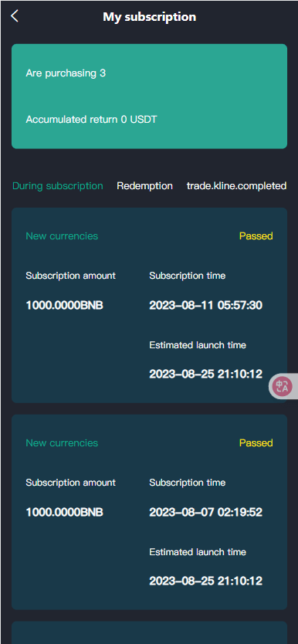Click the green subscription summary card
The width and height of the screenshot is (298, 644).
coord(149,96)
